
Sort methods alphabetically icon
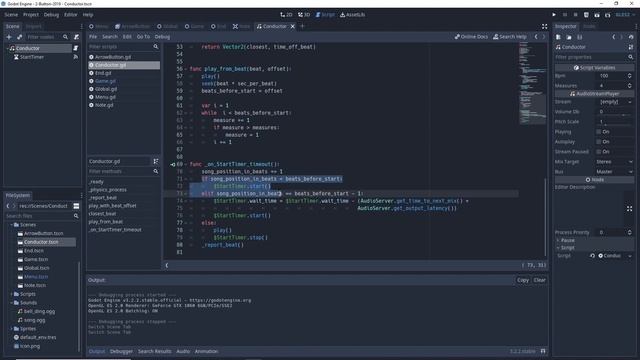[x=156, y=162]
